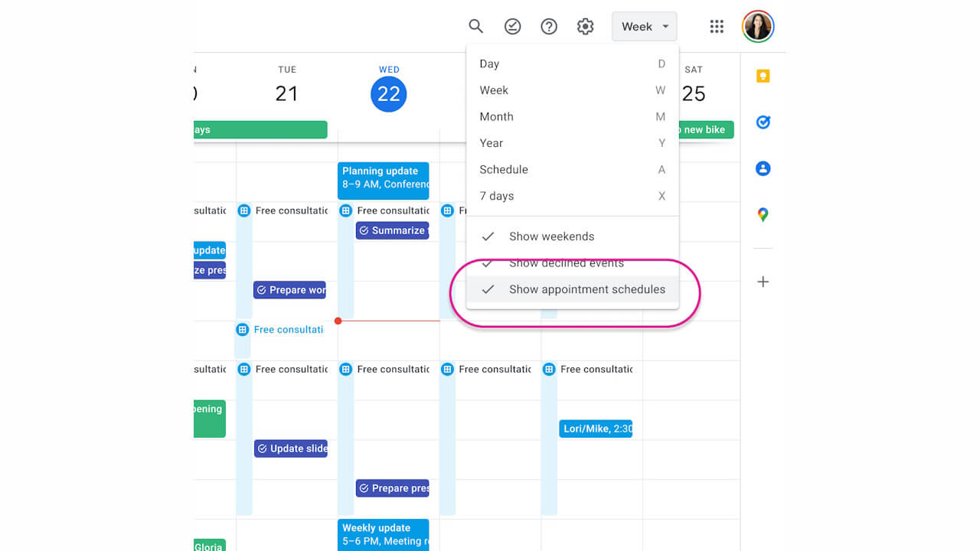Uncheck Show appointment schedules
This screenshot has width=980, height=551.
coord(587,289)
